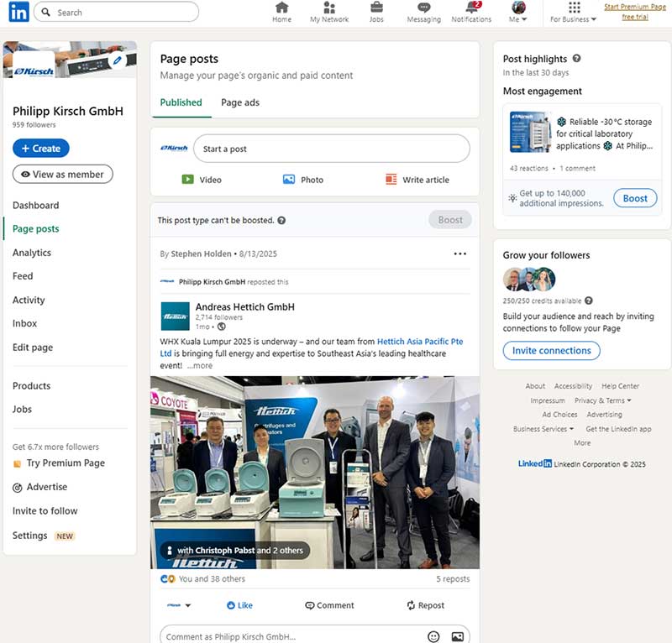This screenshot has height=643, width=672.
Task: Like the Andreas Hettich post
Action: click(x=239, y=605)
